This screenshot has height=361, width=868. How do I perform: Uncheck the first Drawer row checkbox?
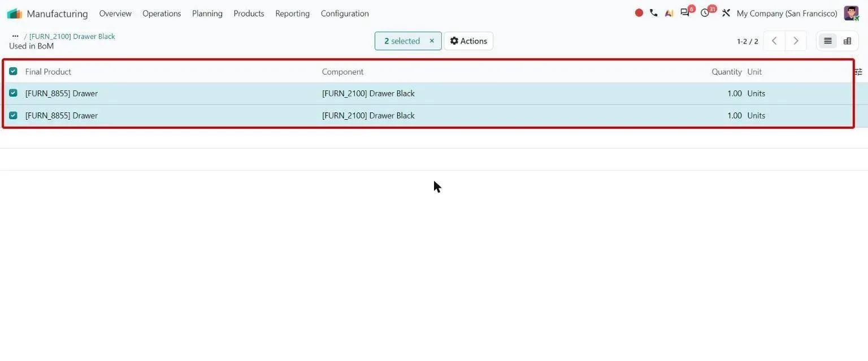[13, 93]
